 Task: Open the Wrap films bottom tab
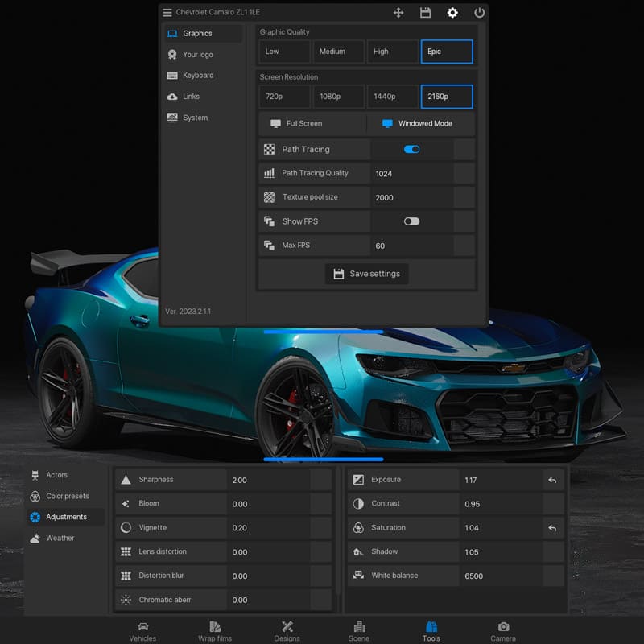click(215, 631)
